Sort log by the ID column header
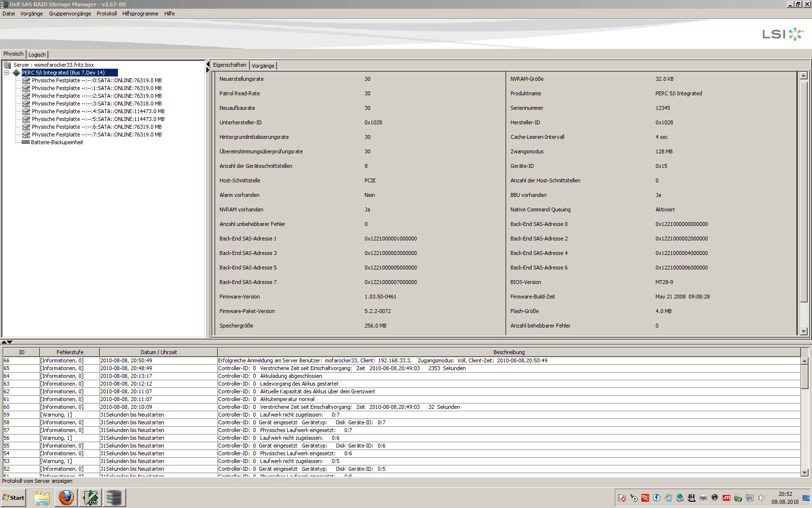 pos(21,352)
